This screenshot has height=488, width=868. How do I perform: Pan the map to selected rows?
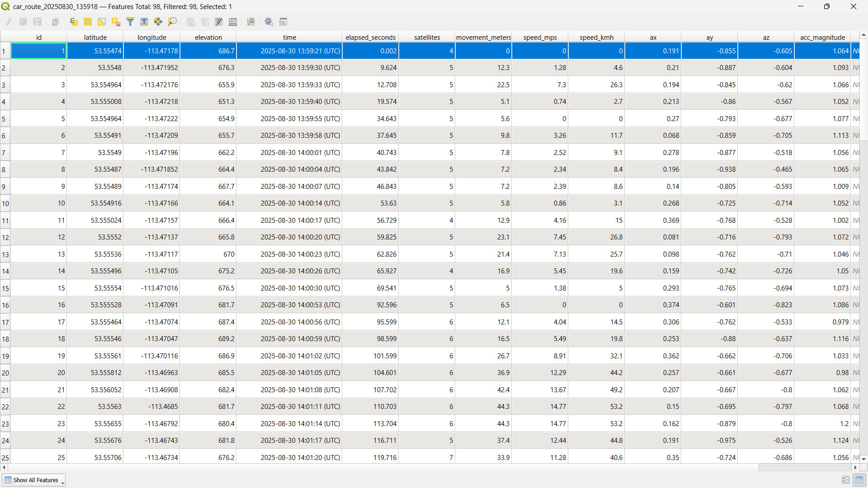[158, 22]
